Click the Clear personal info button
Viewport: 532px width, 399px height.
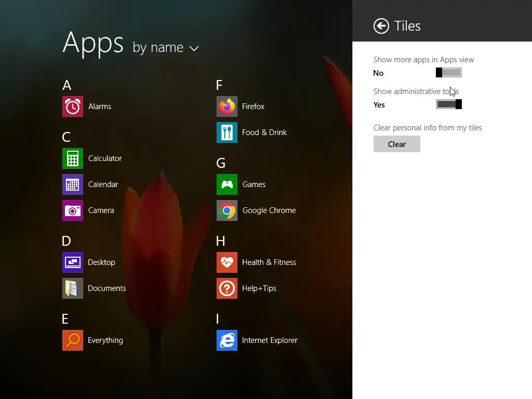(x=396, y=144)
